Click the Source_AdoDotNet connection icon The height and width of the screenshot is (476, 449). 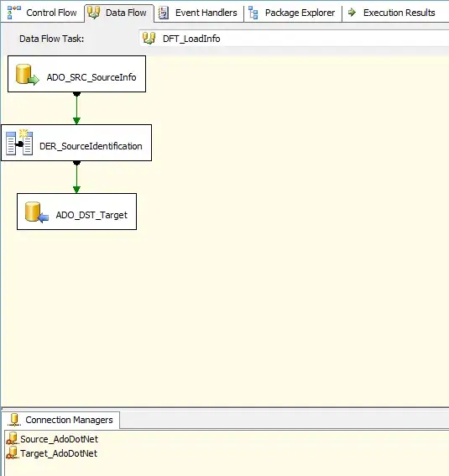coord(13,439)
